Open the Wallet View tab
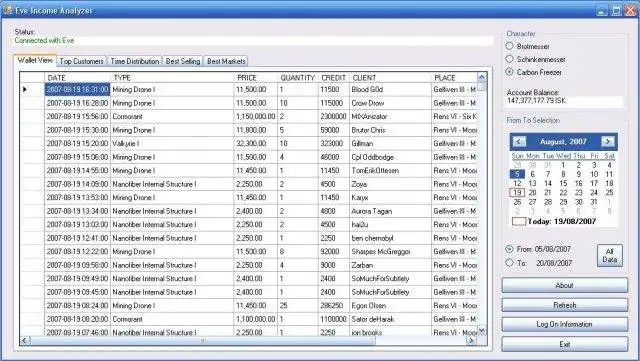 pos(35,60)
